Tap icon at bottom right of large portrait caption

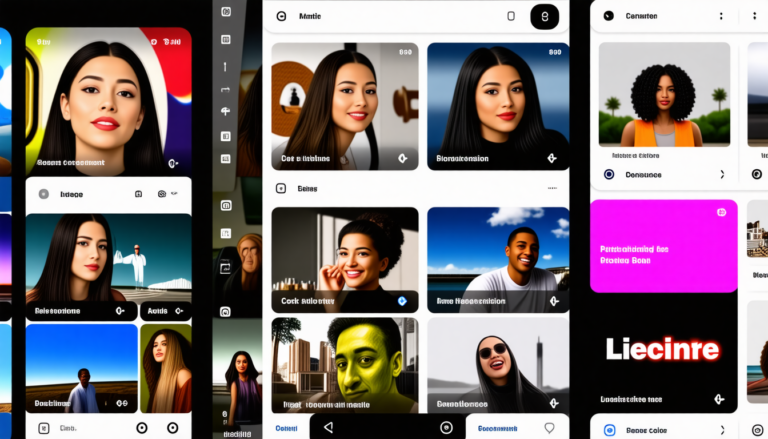pos(173,163)
